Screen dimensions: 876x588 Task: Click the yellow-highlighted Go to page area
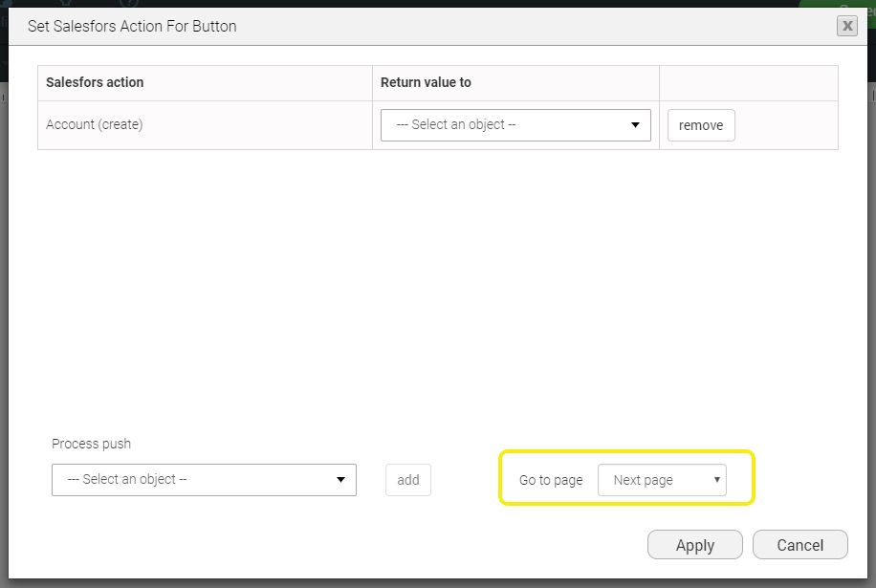point(626,479)
